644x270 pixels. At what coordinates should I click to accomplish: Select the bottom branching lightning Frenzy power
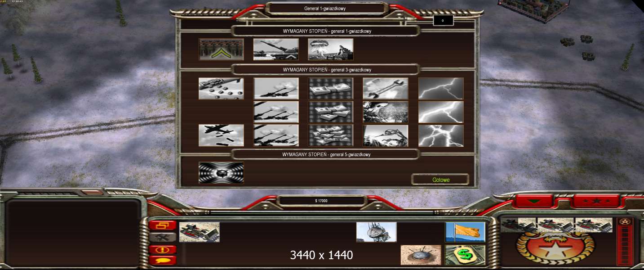(441, 135)
